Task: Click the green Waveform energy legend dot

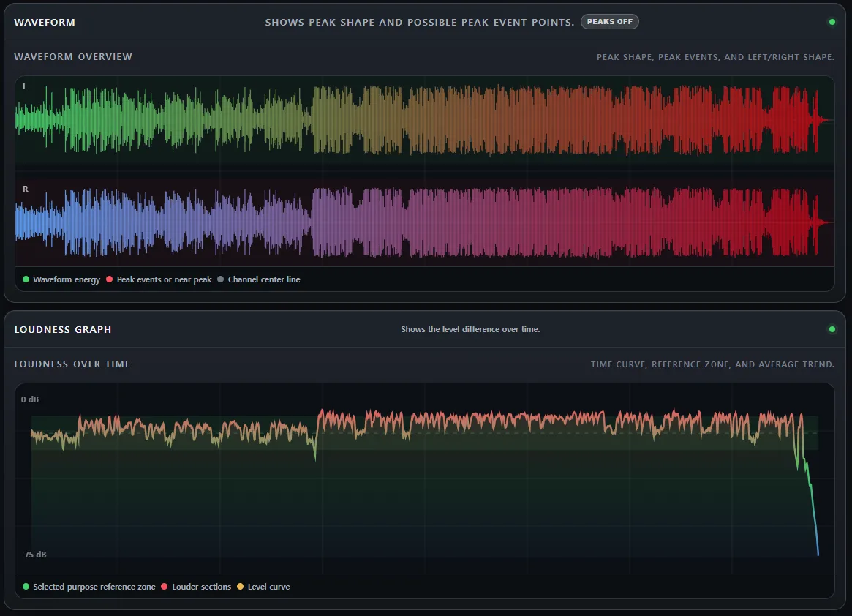Action: pyautogui.click(x=26, y=279)
